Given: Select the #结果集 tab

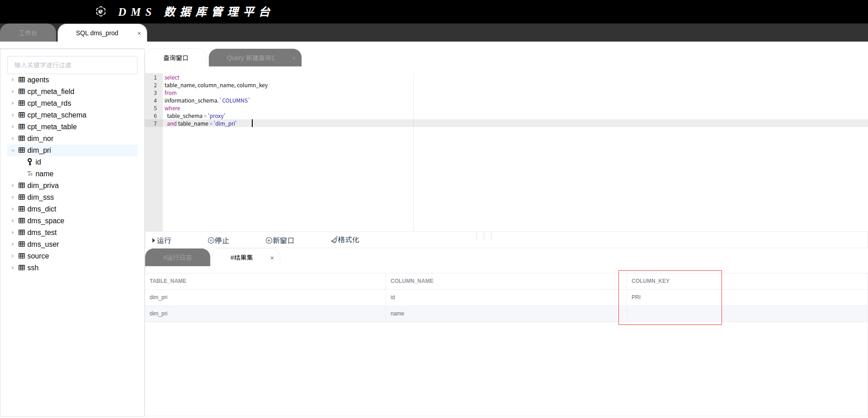Looking at the screenshot, I should pos(246,258).
